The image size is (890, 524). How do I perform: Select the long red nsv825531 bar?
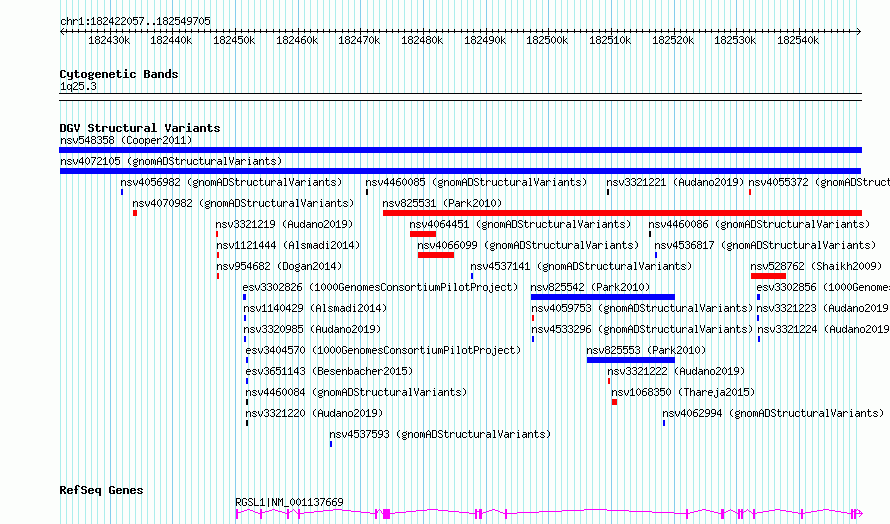[623, 213]
